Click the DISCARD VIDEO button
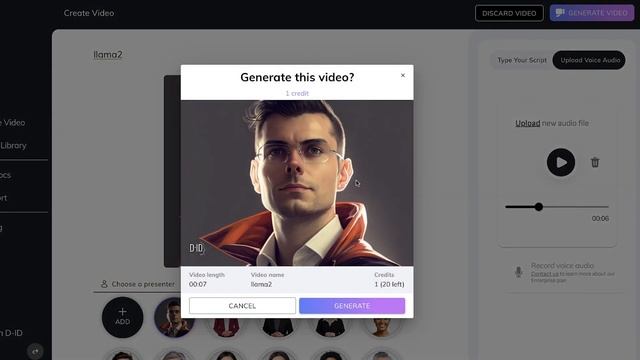Image resolution: width=640 pixels, height=360 pixels. point(509,13)
